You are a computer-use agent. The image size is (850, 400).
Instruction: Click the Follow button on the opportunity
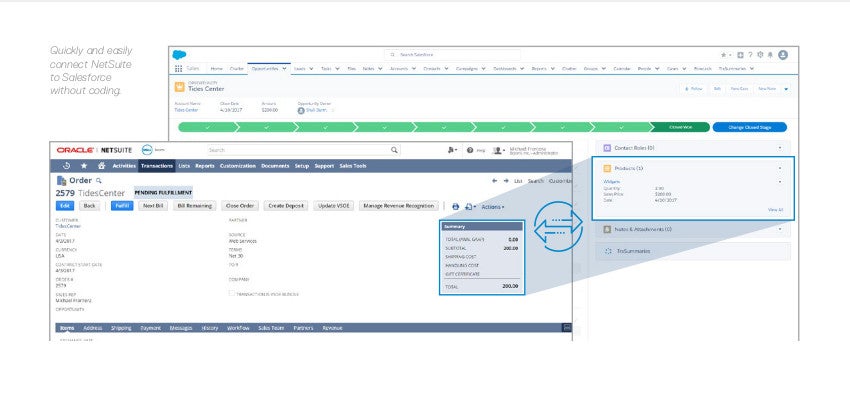point(693,88)
